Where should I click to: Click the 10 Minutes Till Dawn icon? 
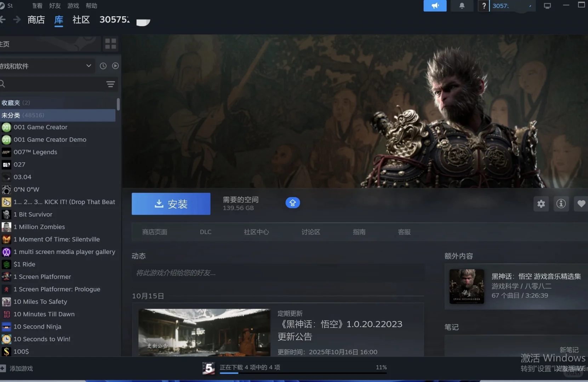click(x=6, y=314)
